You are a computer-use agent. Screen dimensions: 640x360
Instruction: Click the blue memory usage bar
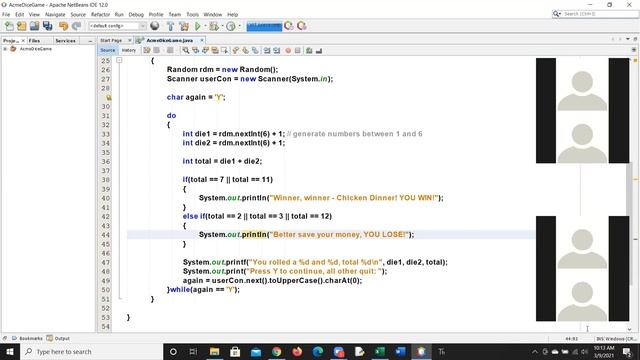[264, 27]
